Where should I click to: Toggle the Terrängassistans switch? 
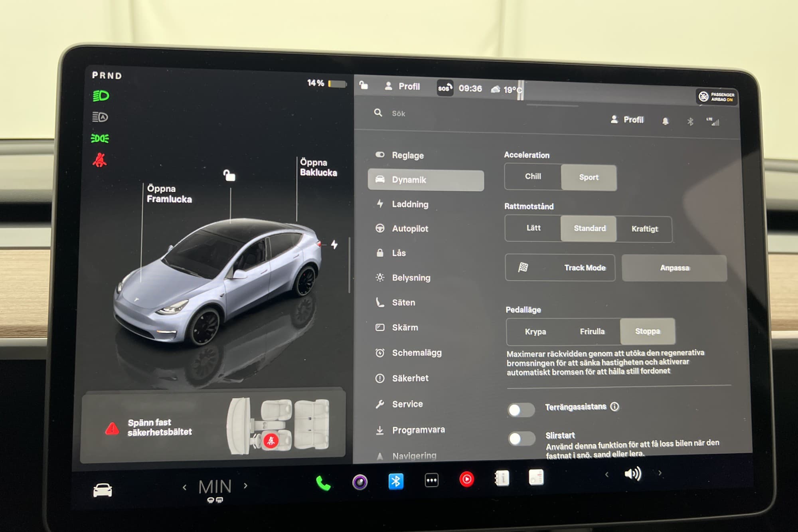coord(521,410)
